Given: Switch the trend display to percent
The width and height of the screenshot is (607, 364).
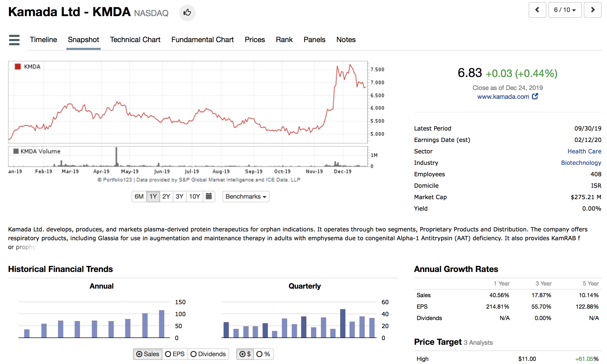Looking at the screenshot, I should [x=263, y=354].
